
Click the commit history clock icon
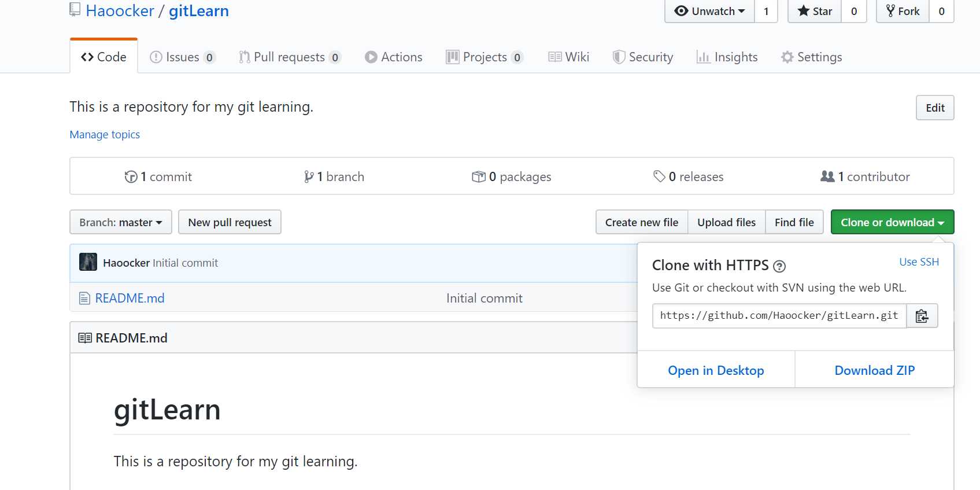[x=131, y=177]
